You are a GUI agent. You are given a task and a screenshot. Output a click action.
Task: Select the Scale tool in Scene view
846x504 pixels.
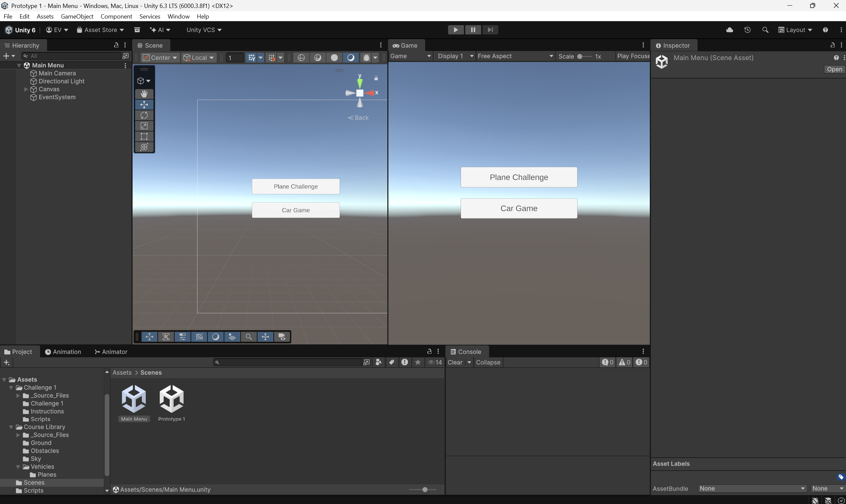[x=144, y=126]
